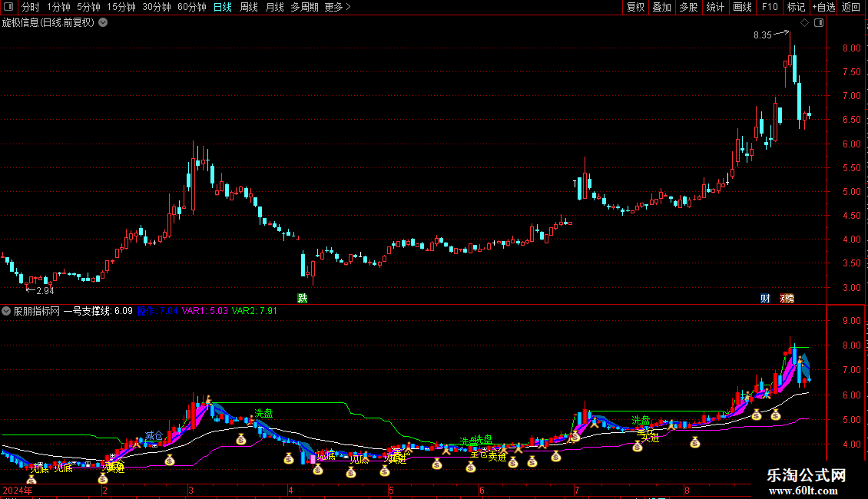Switch to 1分钟 period
The width and height of the screenshot is (868, 499).
(58, 7)
